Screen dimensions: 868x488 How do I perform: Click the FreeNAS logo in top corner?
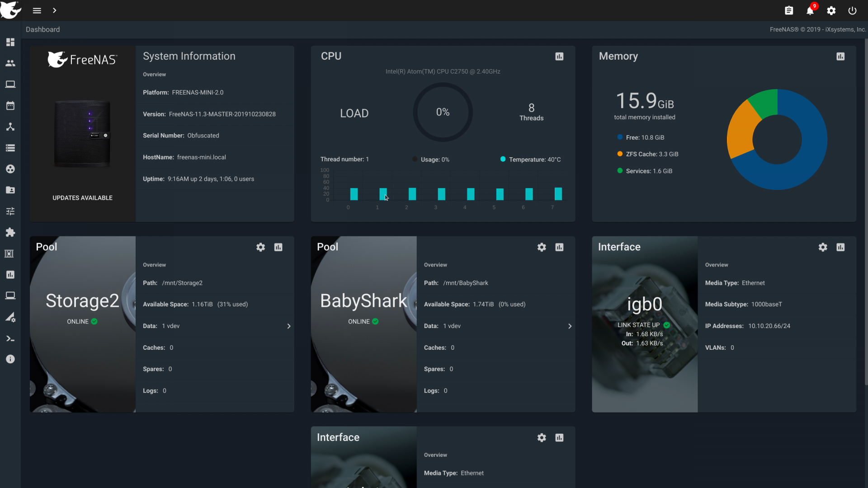pos(11,10)
